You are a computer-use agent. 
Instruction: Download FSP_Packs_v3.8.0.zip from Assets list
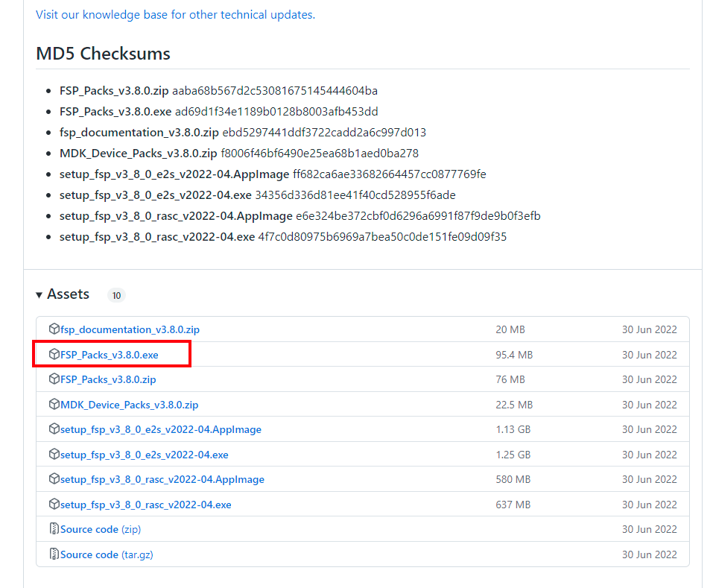(x=108, y=379)
